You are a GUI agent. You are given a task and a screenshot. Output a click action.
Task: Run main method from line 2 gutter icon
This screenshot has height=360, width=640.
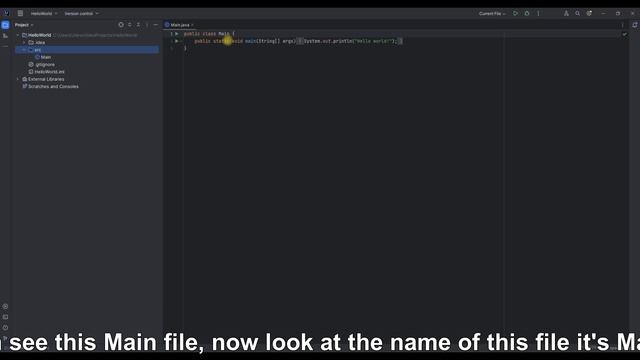(177, 41)
